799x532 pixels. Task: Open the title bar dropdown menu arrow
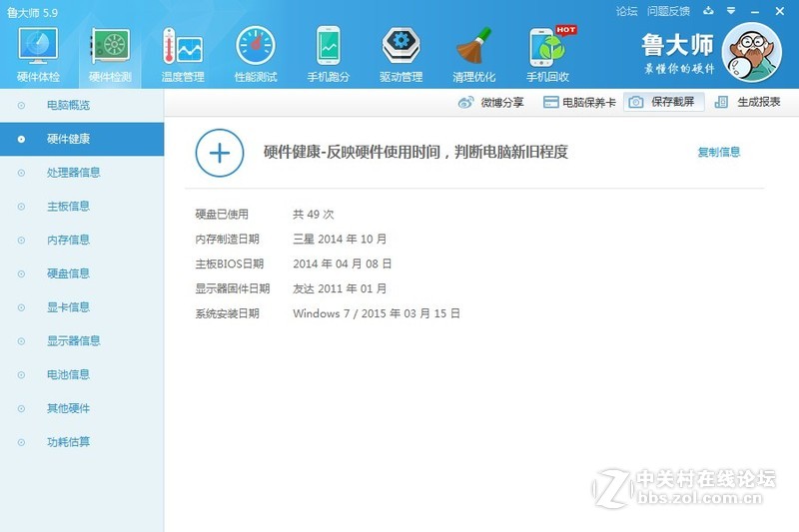[x=731, y=11]
